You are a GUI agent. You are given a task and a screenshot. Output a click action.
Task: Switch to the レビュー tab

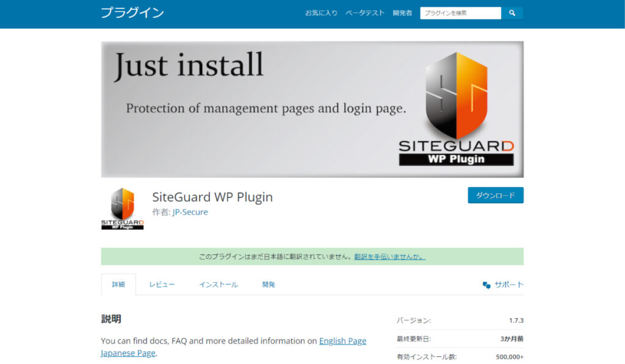click(162, 284)
